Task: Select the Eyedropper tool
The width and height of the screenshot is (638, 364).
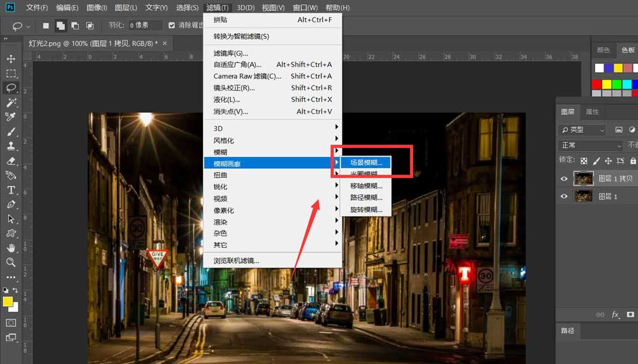Action: pos(11,117)
